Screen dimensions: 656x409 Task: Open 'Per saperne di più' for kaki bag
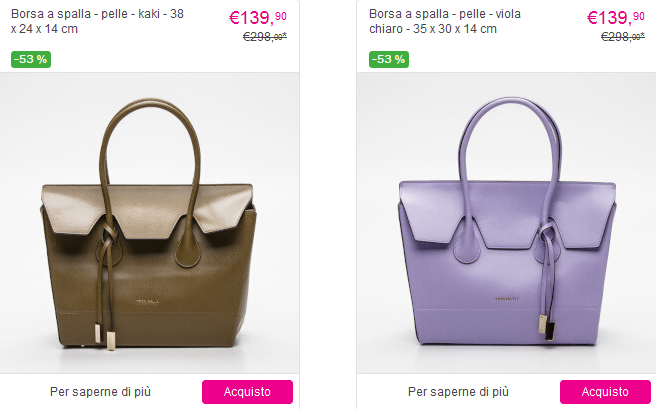[x=100, y=392]
